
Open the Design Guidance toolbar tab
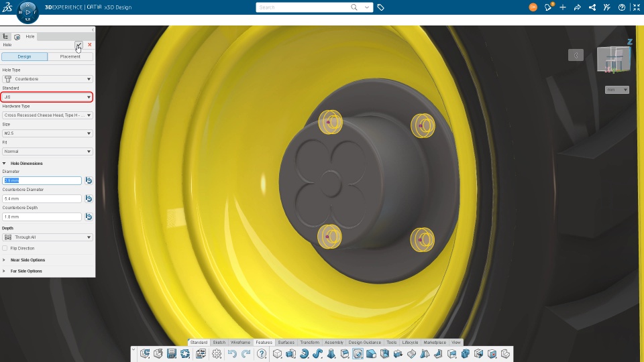click(x=365, y=343)
